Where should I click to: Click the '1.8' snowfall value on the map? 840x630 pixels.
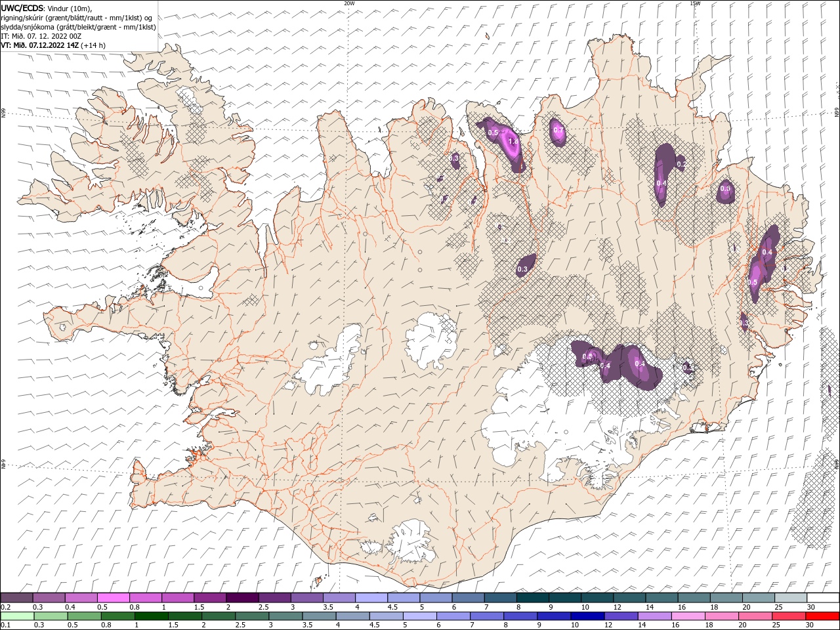coord(514,141)
